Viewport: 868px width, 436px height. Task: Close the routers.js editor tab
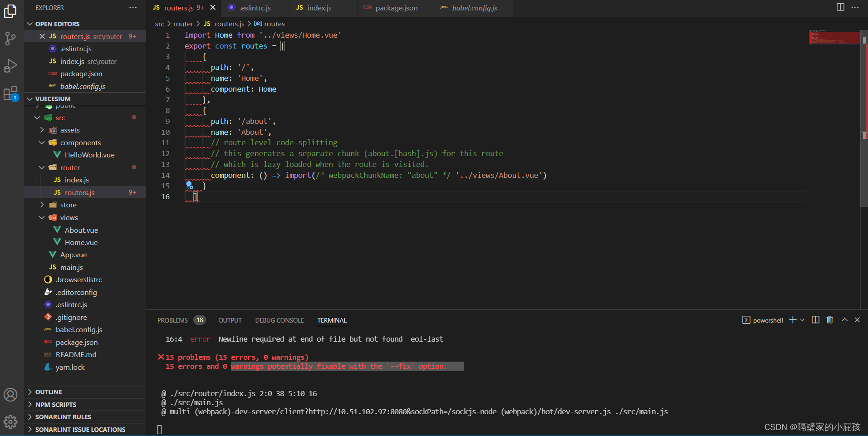tap(213, 8)
